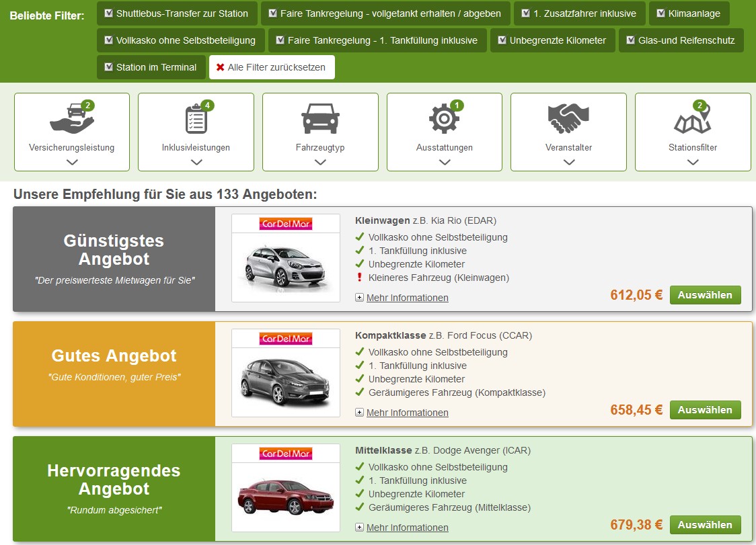This screenshot has width=756, height=545.
Task: Click the red X reset filter icon
Action: (220, 67)
